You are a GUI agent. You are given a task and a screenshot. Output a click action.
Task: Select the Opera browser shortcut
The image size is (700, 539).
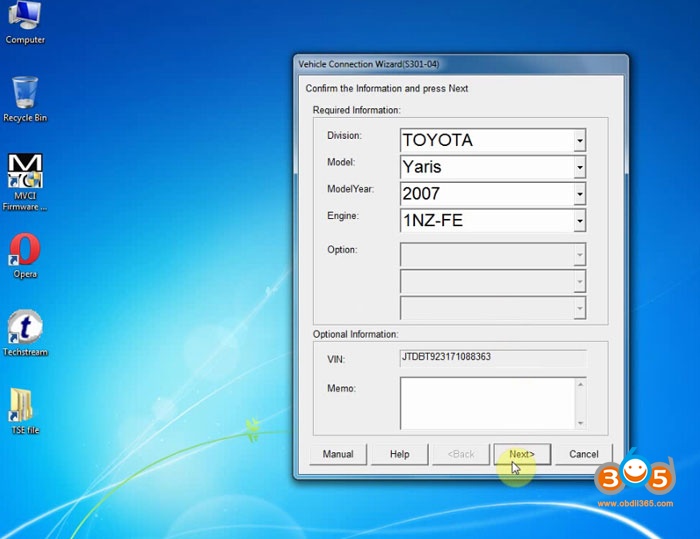click(25, 255)
